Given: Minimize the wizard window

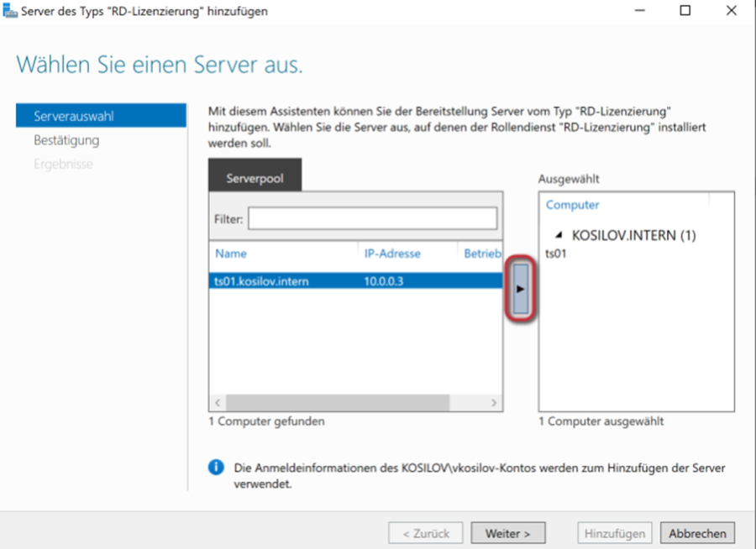Looking at the screenshot, I should [x=642, y=12].
